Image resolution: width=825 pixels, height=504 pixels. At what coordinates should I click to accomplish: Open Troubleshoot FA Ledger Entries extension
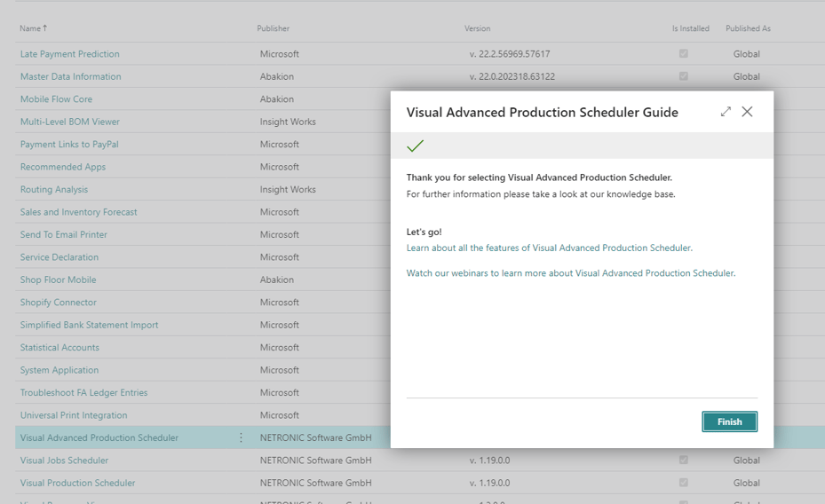point(83,393)
